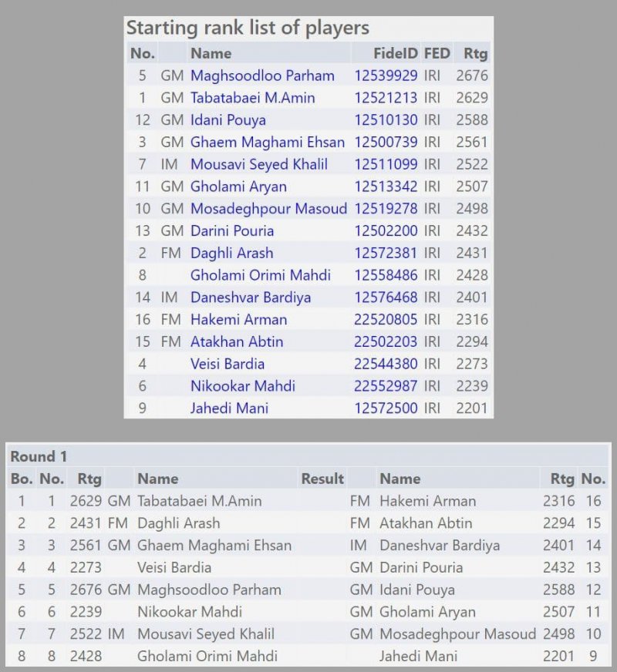Click Mosadeghpour Masoud in the starting rank list
This screenshot has width=617, height=672.
tap(268, 209)
